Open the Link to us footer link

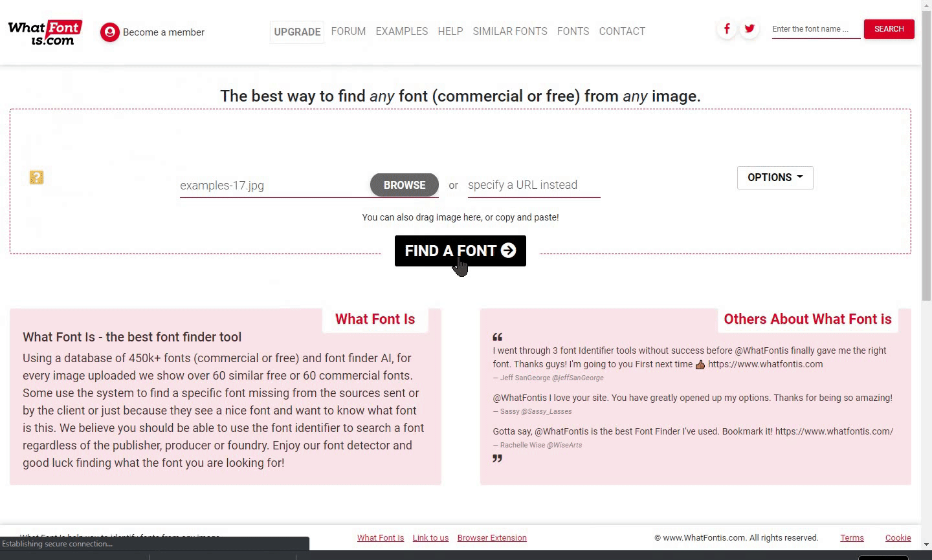430,538
